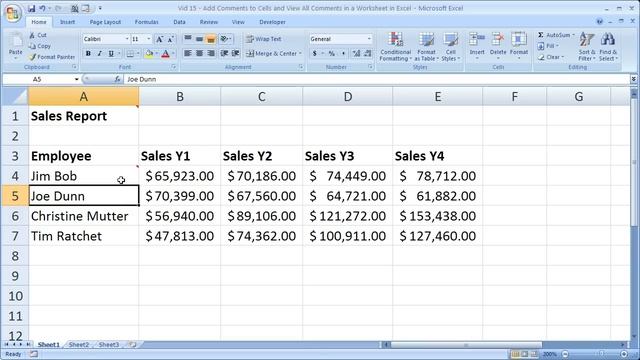Undo the last action
640x360 pixels.
42,8
